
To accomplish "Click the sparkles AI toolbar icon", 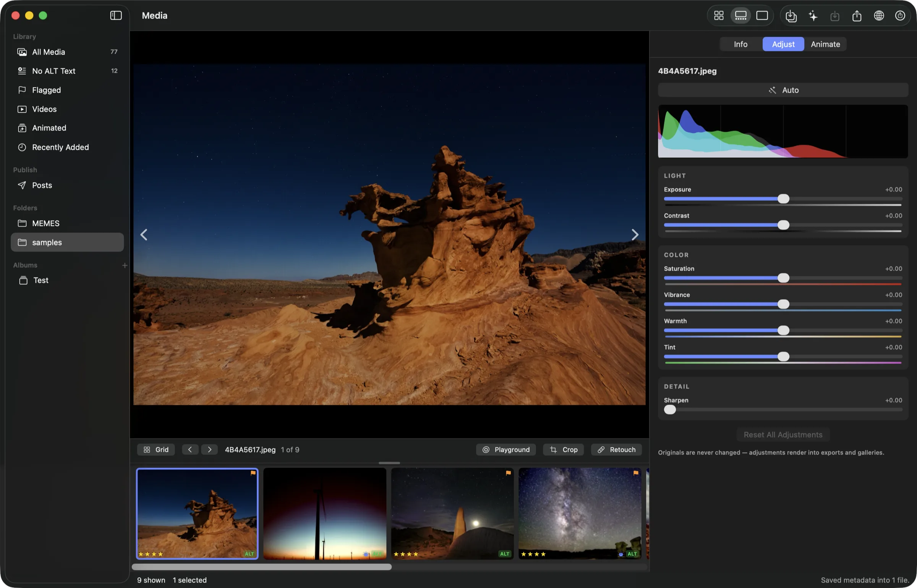I will coord(813,16).
